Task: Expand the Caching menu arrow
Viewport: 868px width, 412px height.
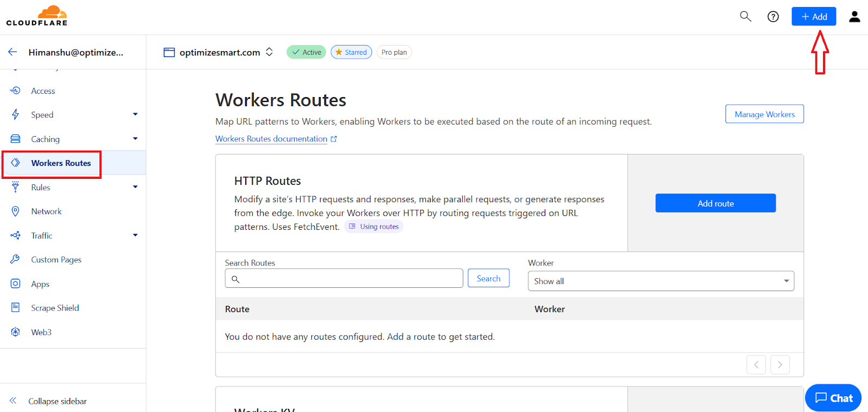Action: pos(135,139)
